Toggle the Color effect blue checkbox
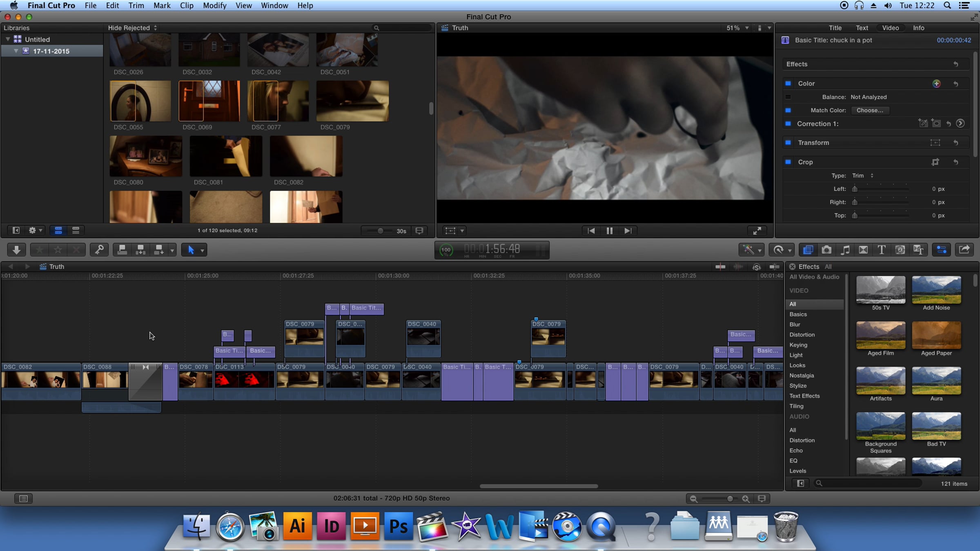 pyautogui.click(x=788, y=83)
